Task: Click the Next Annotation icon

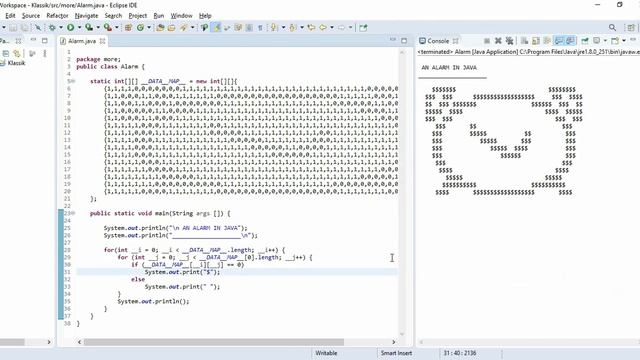Action: pyautogui.click(x=274, y=27)
